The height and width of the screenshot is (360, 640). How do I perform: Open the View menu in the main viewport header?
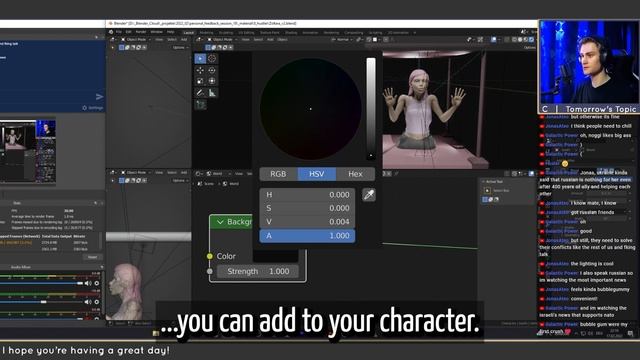(x=245, y=40)
